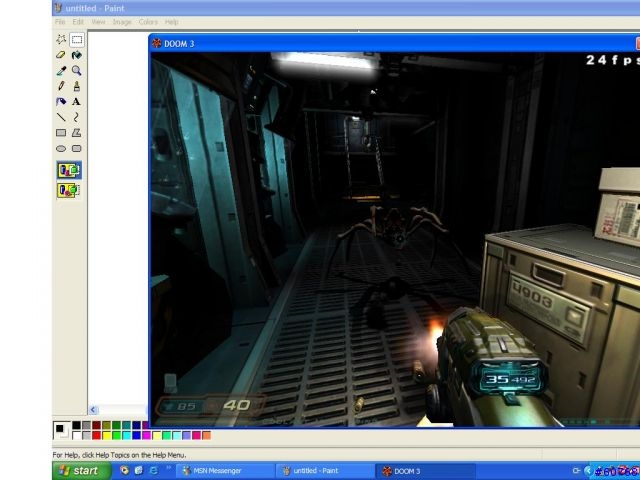Click the foreground/background color indicator box
The width and height of the screenshot is (640, 480).
tap(62, 431)
